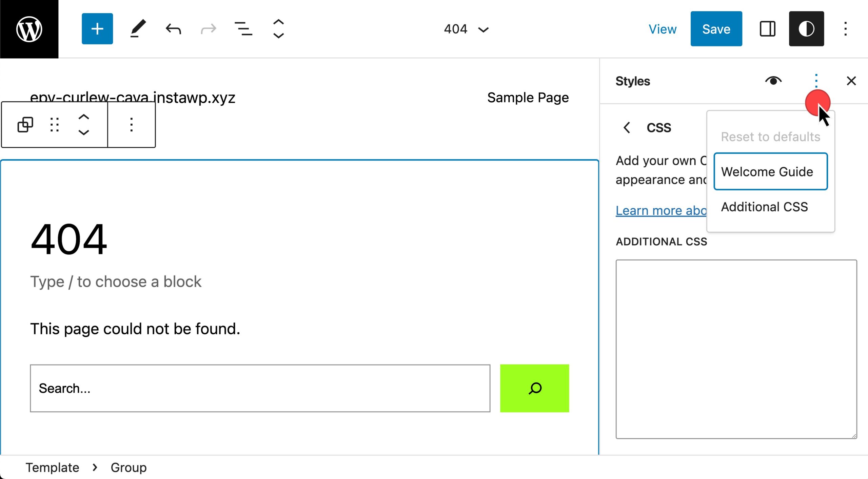Screen dimensions: 868x479
Task: Click the Styles panel title
Action: pos(633,81)
